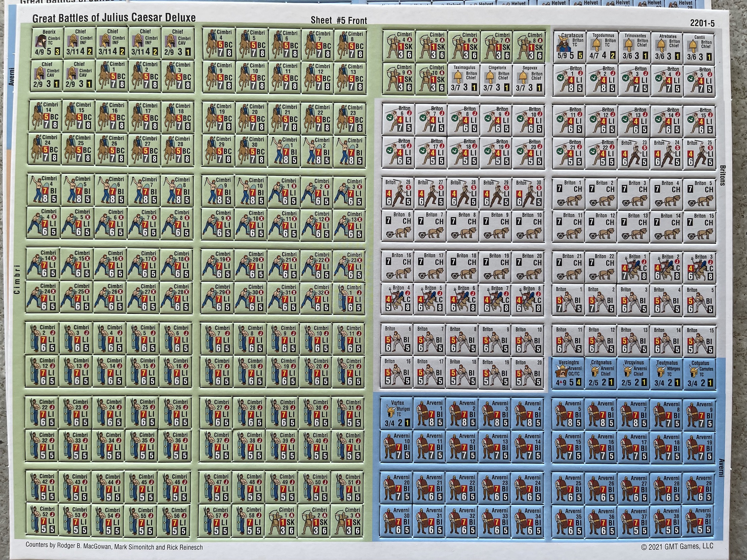The width and height of the screenshot is (747, 560).
Task: Select the Cingetorix Briton Chief counter
Action: click(497, 79)
